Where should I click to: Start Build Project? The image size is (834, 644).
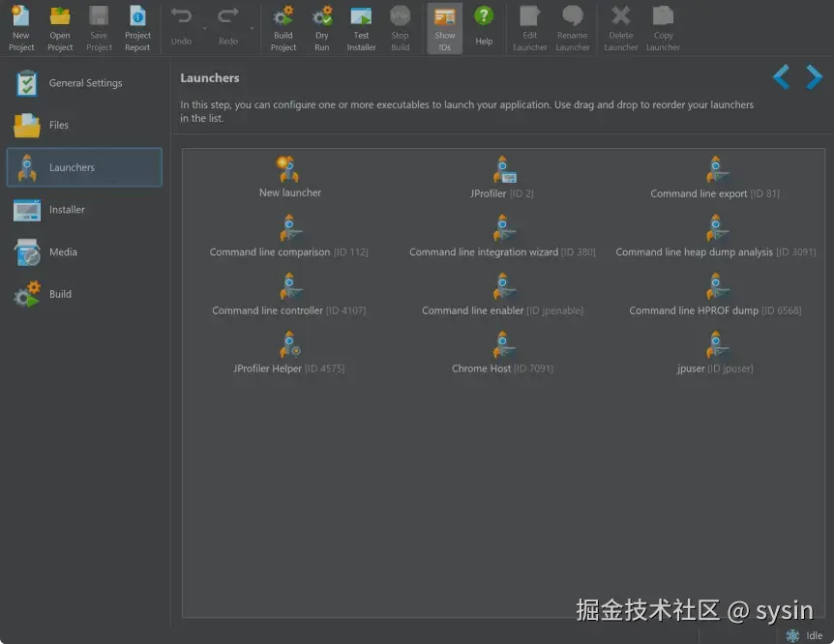click(283, 27)
